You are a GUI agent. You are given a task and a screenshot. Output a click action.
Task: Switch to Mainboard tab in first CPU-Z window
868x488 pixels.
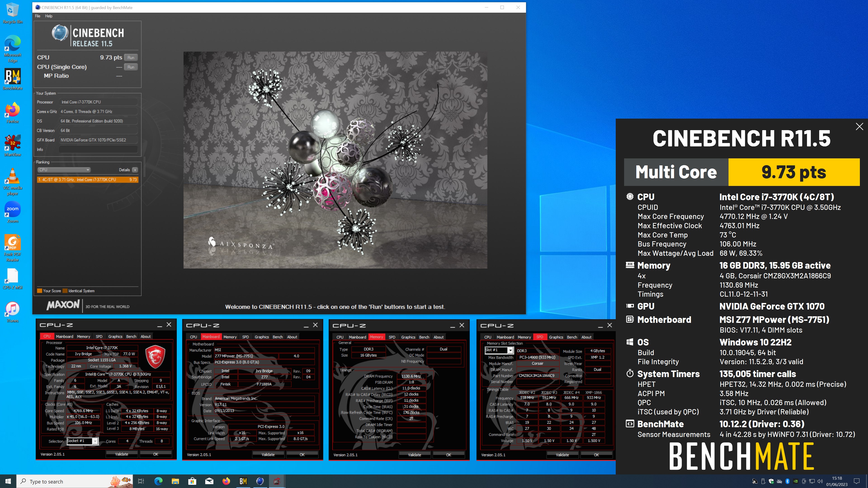pos(64,336)
